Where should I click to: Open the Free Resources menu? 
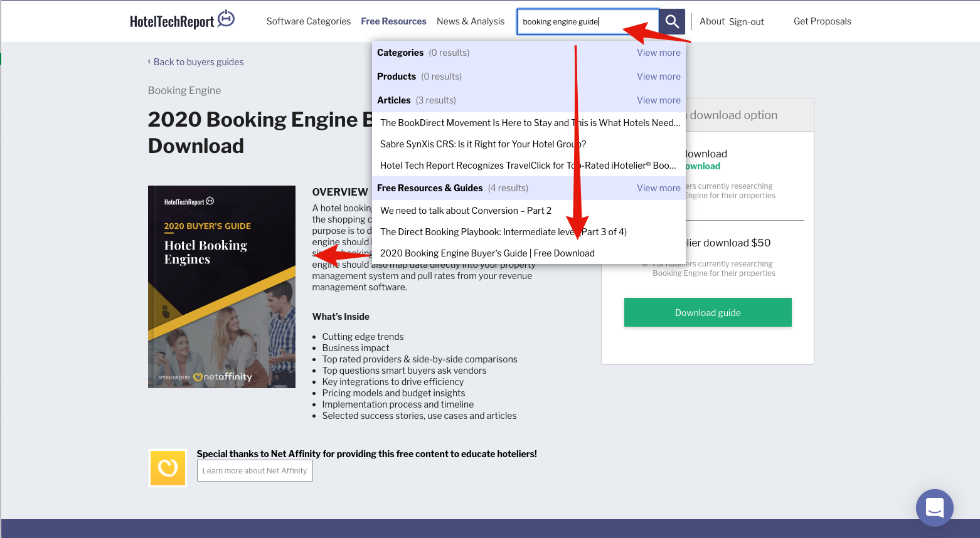pyautogui.click(x=394, y=21)
